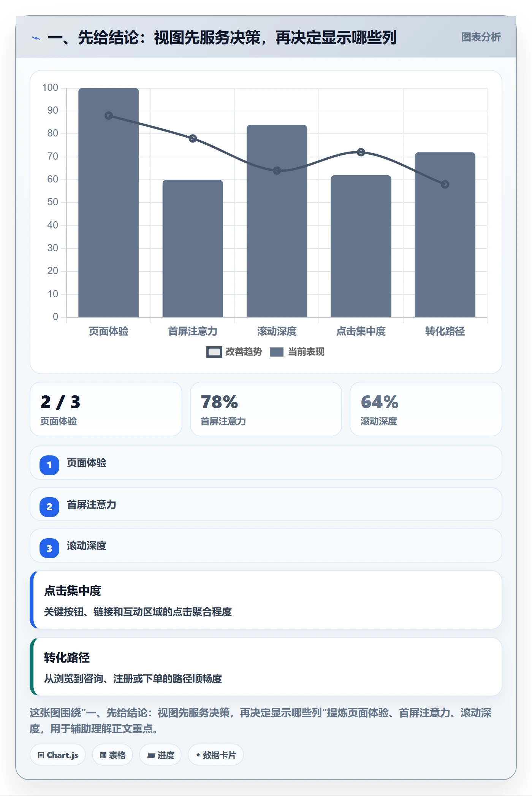Click the bar above the 滚动深度 axis label

coord(277,221)
